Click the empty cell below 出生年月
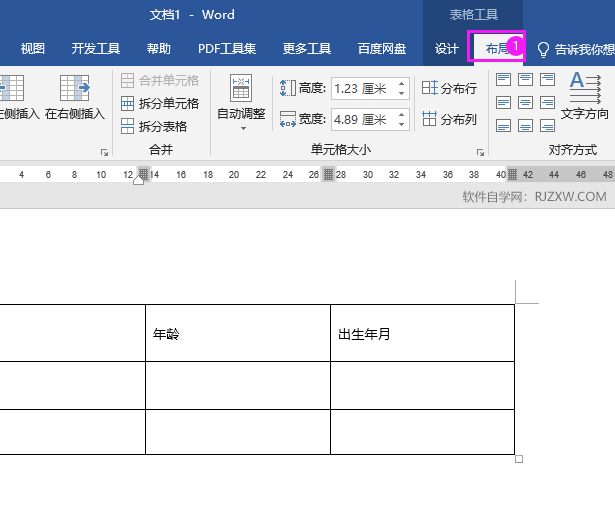The height and width of the screenshot is (527, 615). (422, 385)
